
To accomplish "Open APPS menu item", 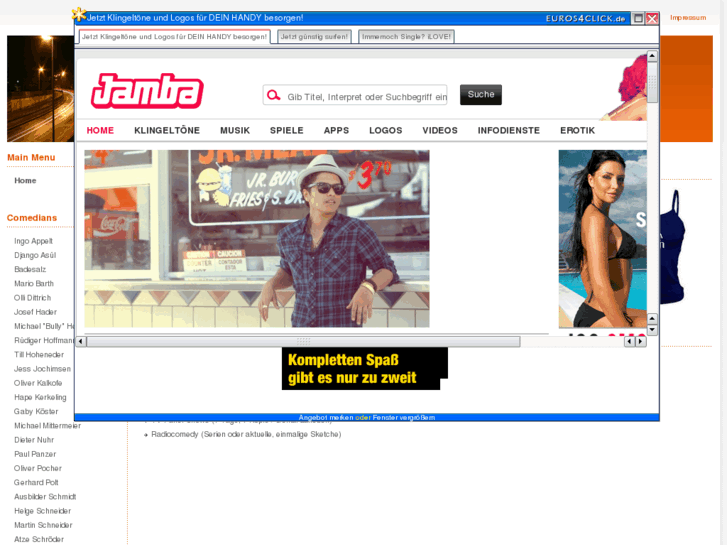I will click(x=336, y=130).
